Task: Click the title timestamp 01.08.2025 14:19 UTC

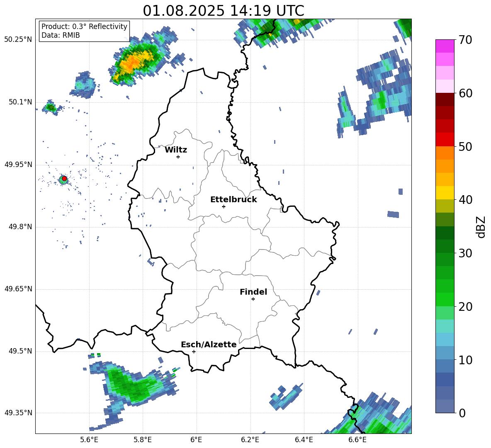Action: (224, 11)
